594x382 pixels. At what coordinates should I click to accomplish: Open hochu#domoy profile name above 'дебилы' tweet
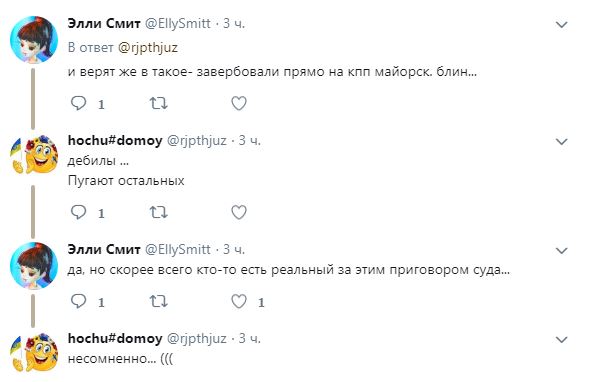pos(115,141)
